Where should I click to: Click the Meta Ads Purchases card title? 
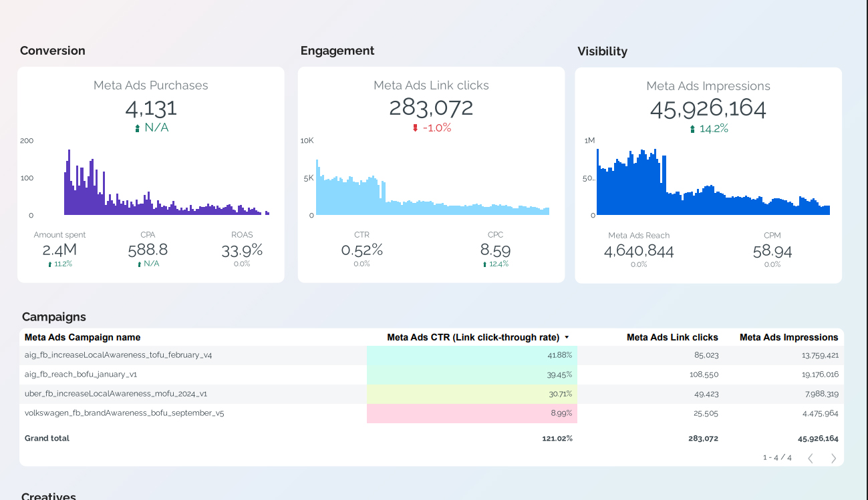[x=151, y=85]
